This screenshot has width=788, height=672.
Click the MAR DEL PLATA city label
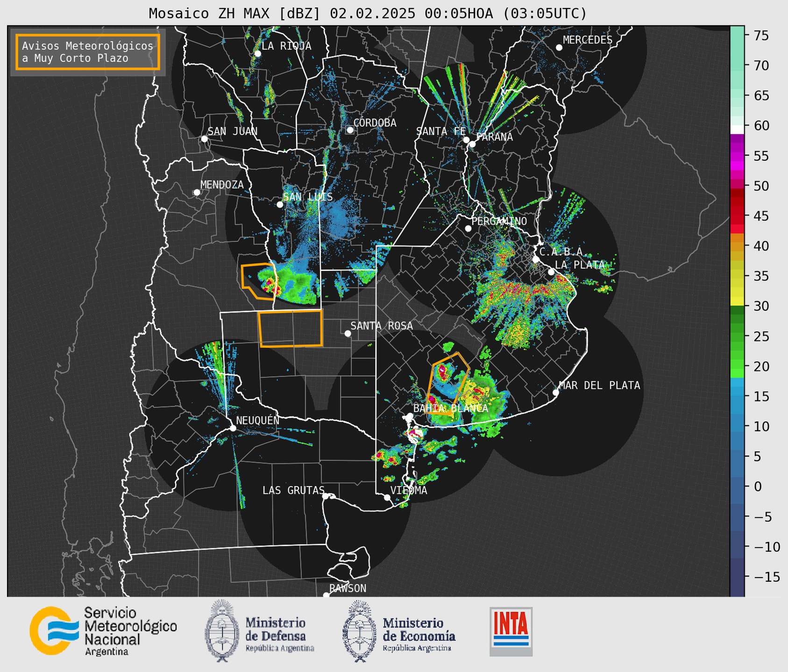[599, 386]
